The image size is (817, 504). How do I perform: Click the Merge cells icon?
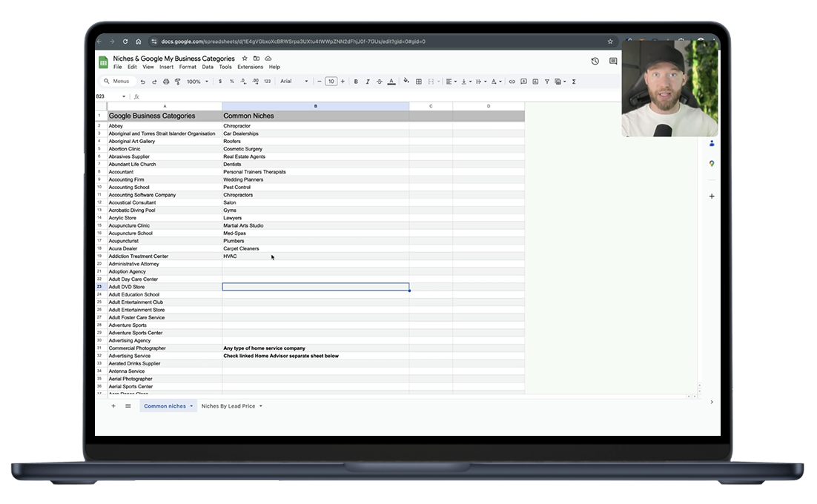tap(431, 82)
